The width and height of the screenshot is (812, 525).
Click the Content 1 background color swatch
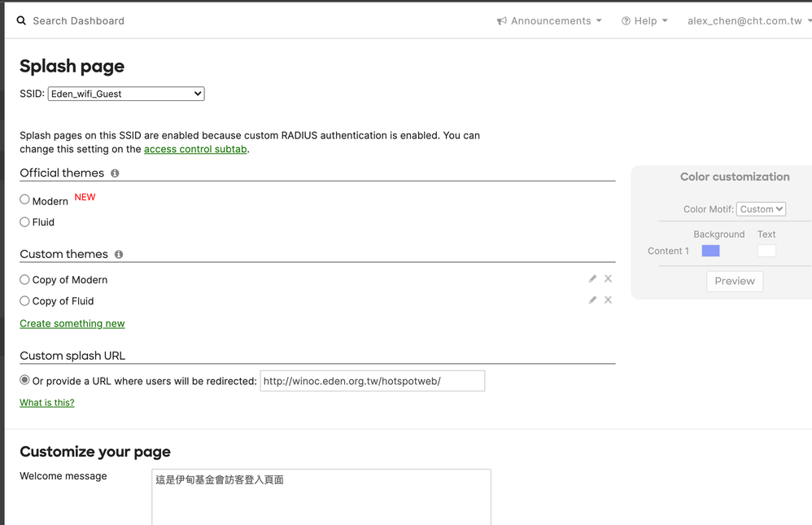709,251
